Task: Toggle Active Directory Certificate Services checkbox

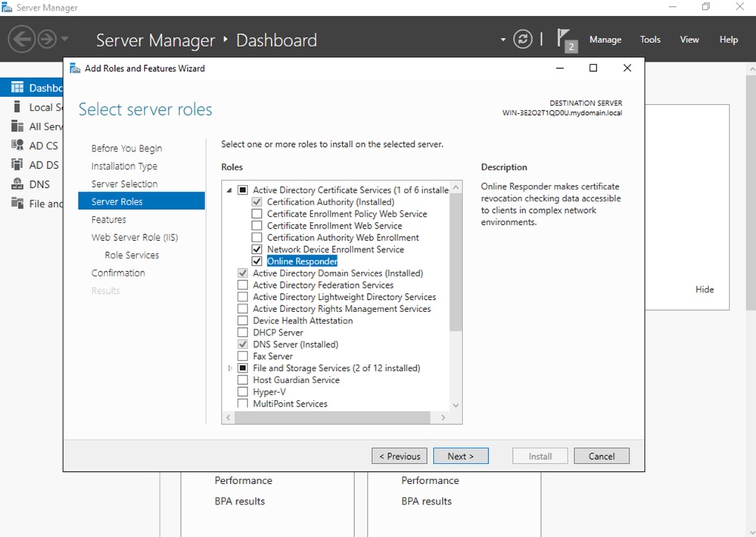Action: coord(243,190)
